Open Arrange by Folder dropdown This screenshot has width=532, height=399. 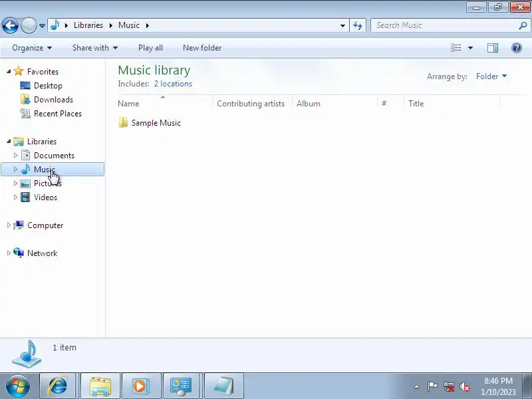[491, 76]
